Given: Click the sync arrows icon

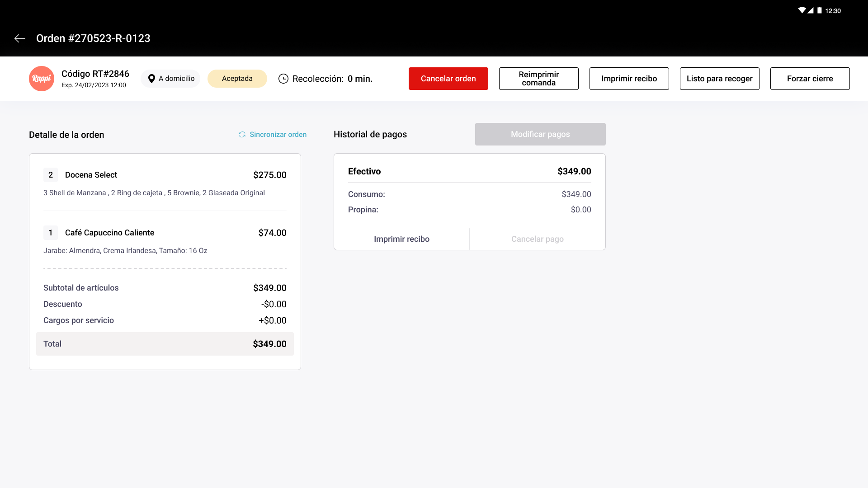Looking at the screenshot, I should [242, 135].
